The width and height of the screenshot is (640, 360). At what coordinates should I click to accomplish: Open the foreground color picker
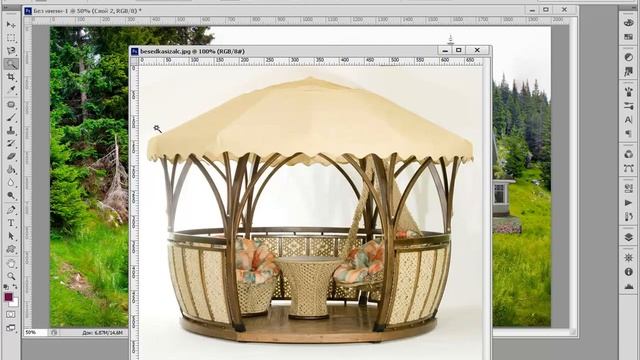(x=8, y=297)
